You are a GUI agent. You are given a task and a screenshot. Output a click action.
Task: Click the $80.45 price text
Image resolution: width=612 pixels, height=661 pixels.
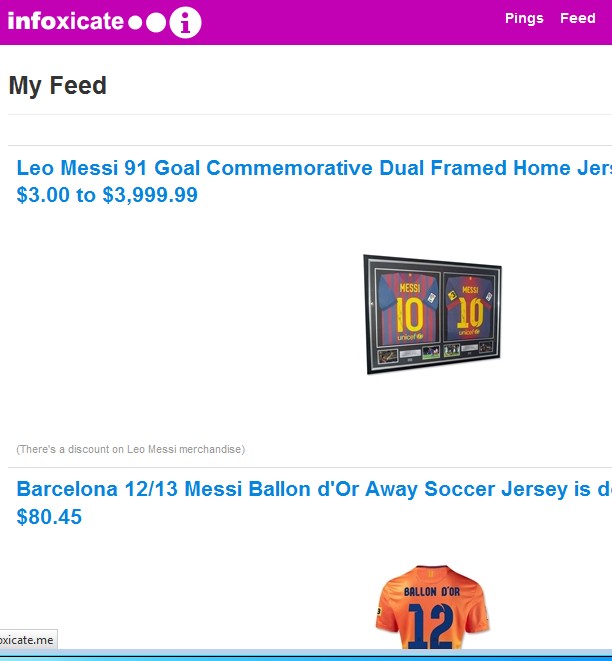tap(49, 517)
